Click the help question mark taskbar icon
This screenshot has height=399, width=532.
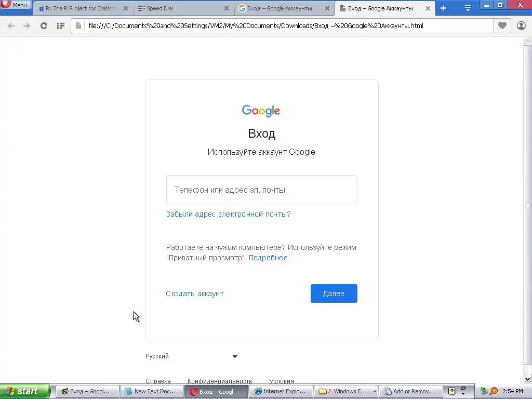tap(451, 391)
